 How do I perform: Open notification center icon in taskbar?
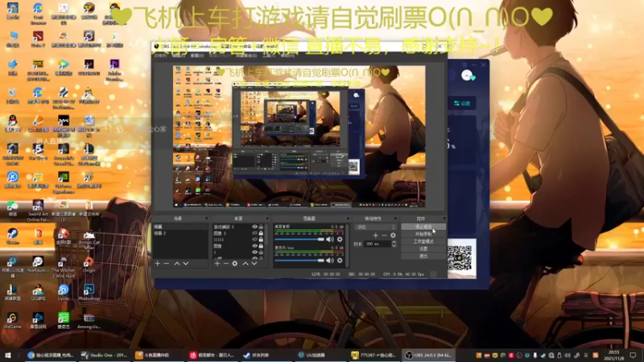(x=633, y=355)
